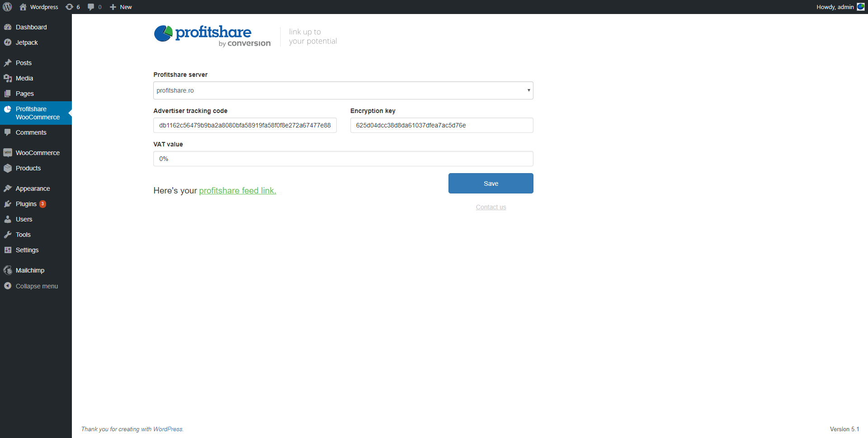Image resolution: width=868 pixels, height=438 pixels.
Task: Go to WooCommerce menu label
Action: [38, 153]
